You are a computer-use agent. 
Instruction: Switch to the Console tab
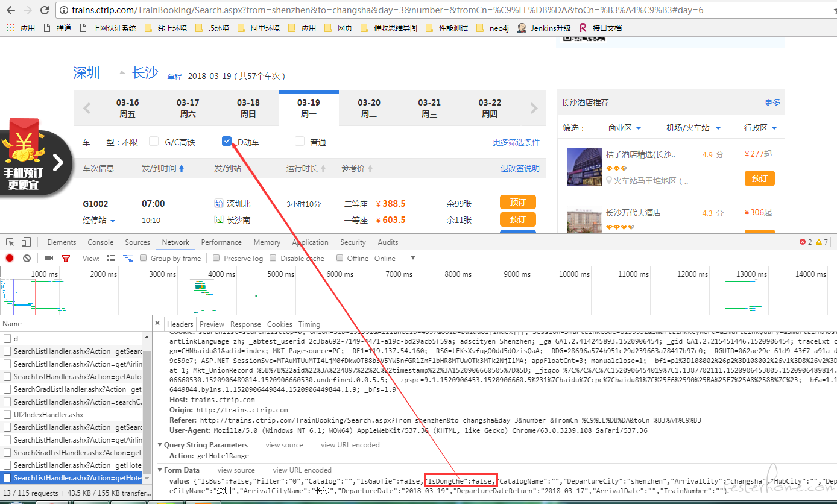(101, 242)
